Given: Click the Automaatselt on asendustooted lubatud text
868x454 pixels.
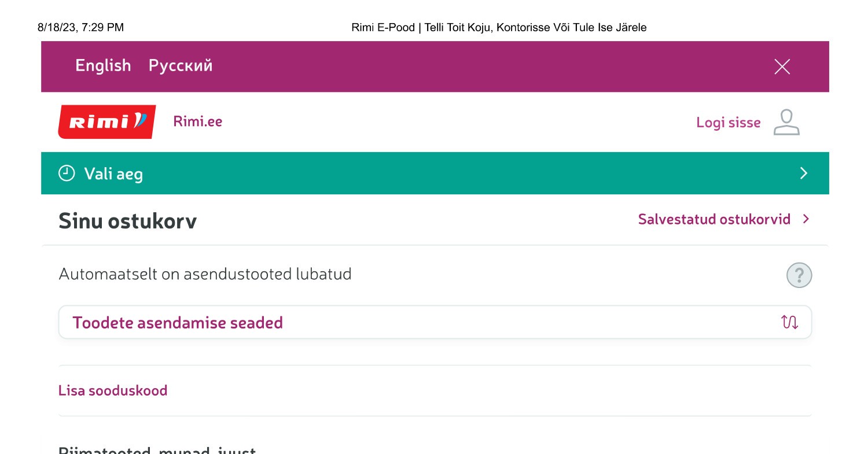Looking at the screenshot, I should pyautogui.click(x=205, y=274).
